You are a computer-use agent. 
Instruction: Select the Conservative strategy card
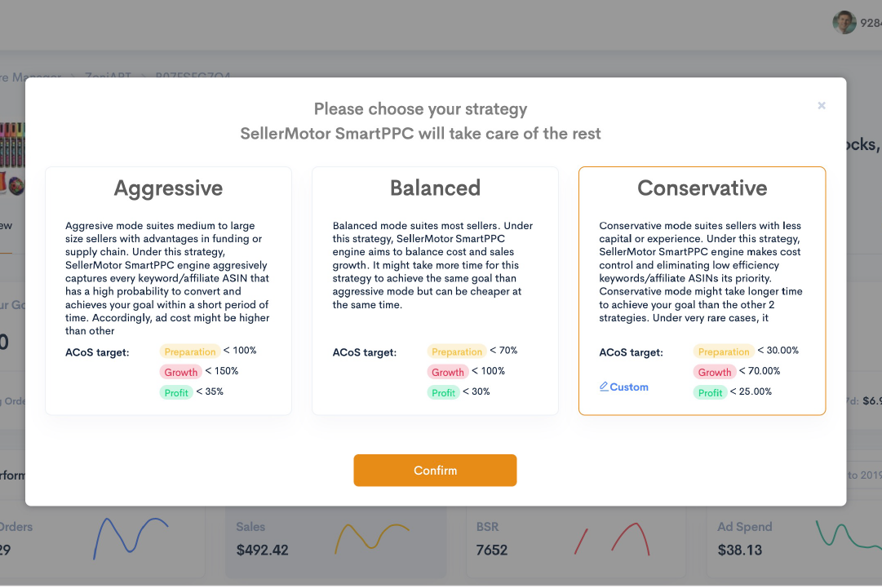click(702, 290)
